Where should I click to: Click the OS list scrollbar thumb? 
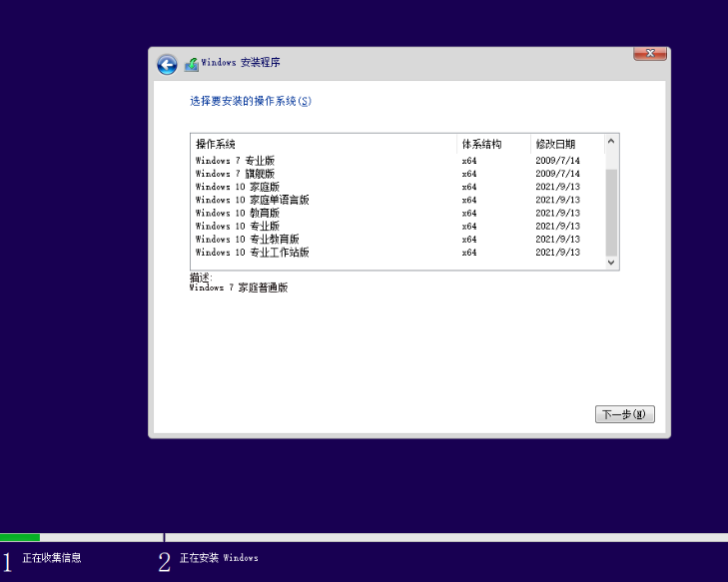(x=611, y=213)
